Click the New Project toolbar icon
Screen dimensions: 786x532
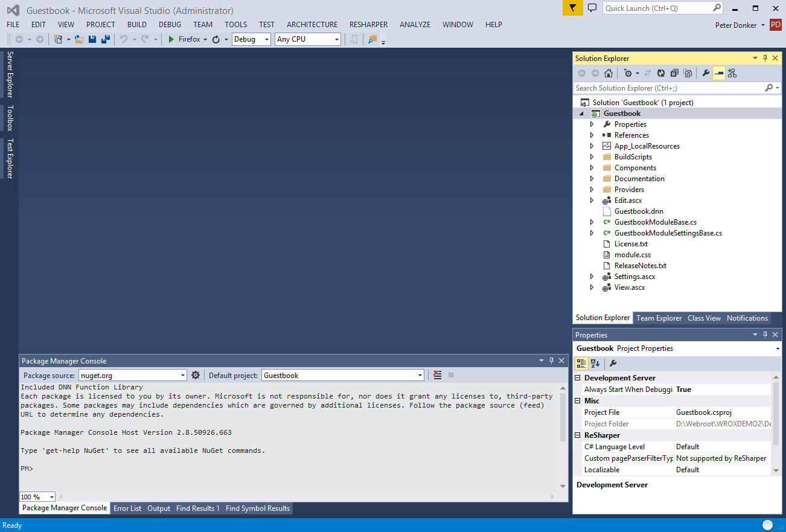(x=59, y=39)
